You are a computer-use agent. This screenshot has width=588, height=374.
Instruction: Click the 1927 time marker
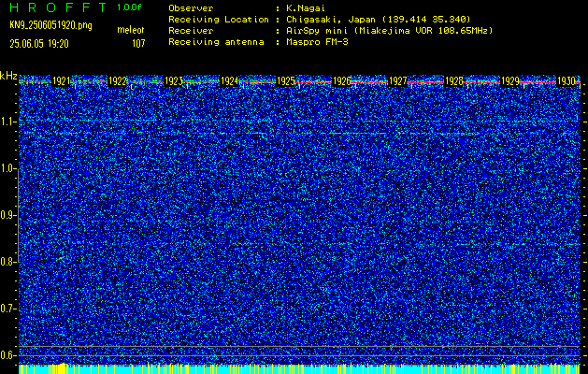coord(398,81)
